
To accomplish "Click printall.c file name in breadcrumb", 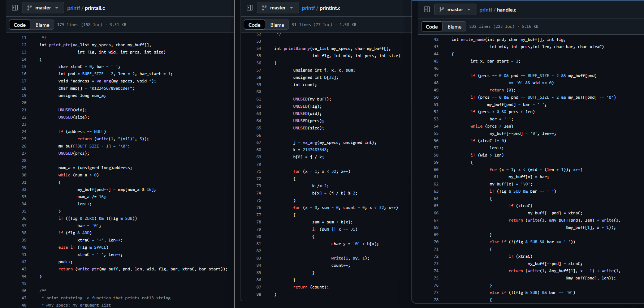I will 95,8.
